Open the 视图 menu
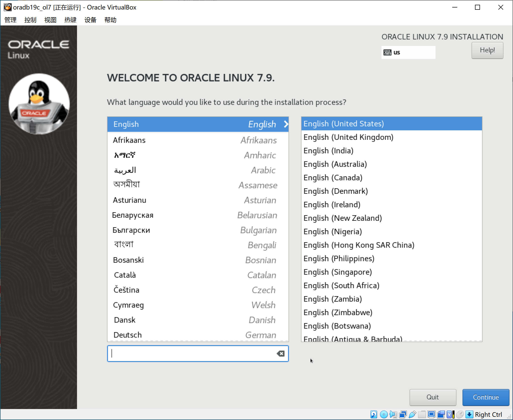Screen dimensions: 513x420 click(50, 20)
